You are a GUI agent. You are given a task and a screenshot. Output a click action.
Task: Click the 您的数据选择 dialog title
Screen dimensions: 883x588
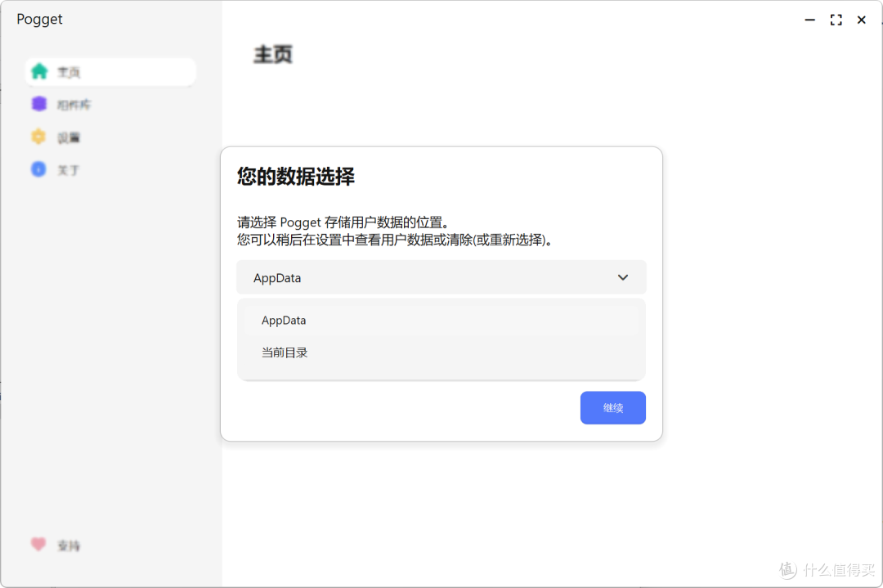point(296,177)
